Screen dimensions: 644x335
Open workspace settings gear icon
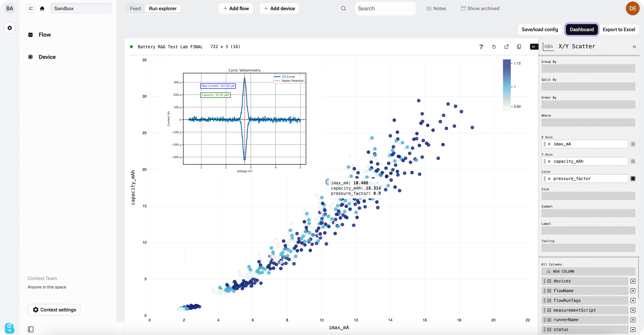(x=10, y=28)
